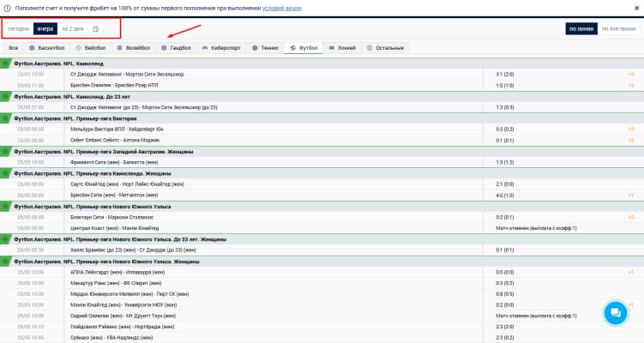Click the Брисбен Сити (жен) - Митчелтон match row
Viewport: 644px width, 343px height.
(x=322, y=196)
